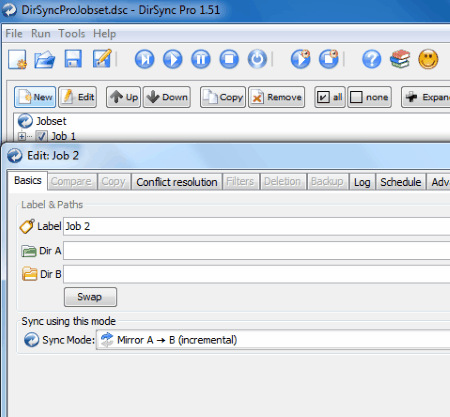Click the New jobset toolbar icon

17,59
